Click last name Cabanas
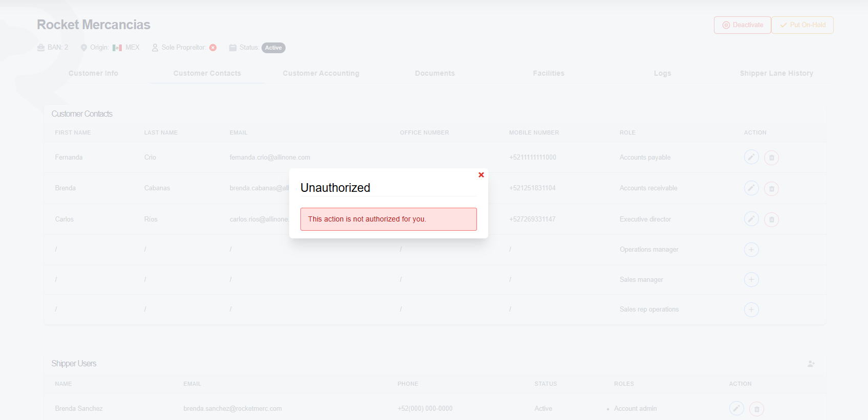This screenshot has height=420, width=868. click(x=157, y=188)
